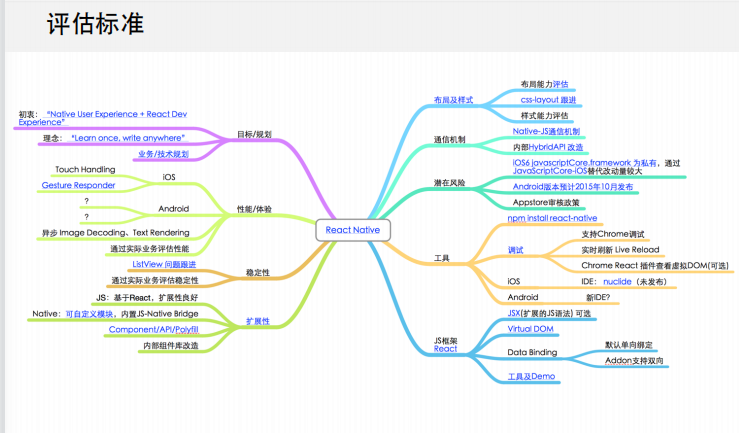This screenshot has height=433, width=739.
Task: Open the 'ListView 问题跟进' link
Action: click(164, 264)
